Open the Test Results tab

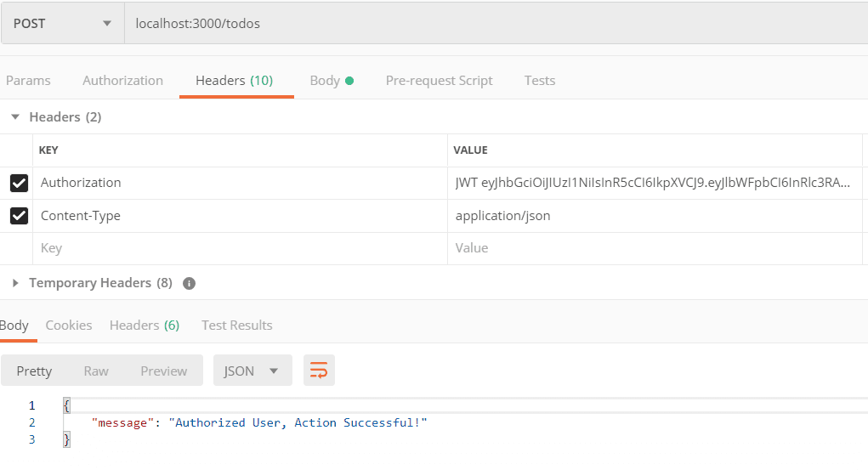click(237, 325)
